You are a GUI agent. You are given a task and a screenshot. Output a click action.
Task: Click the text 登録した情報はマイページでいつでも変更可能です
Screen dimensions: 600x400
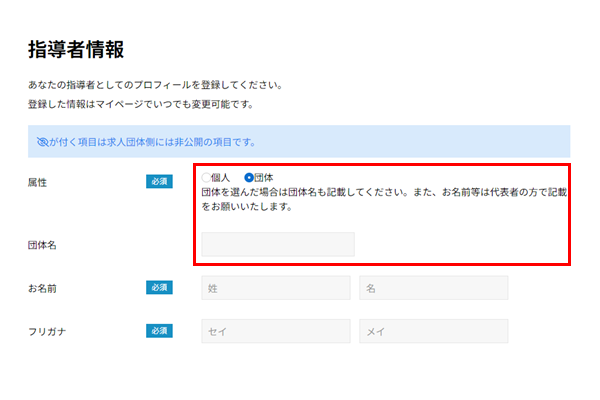coord(141,104)
